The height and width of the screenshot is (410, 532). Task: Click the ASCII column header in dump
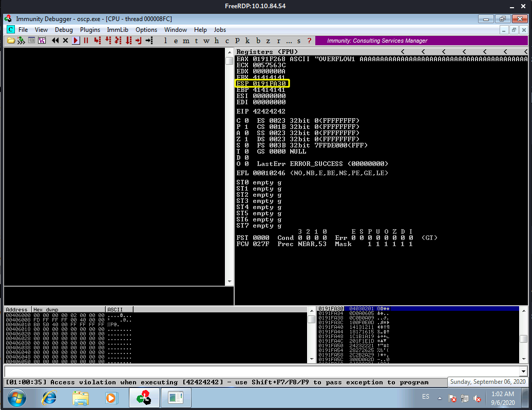coord(120,309)
